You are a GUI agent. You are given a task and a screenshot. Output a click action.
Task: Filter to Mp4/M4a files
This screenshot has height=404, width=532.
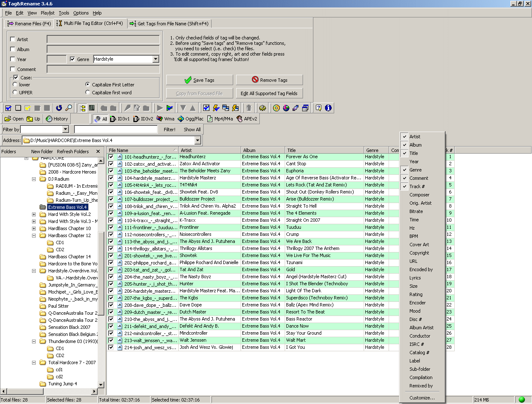pyautogui.click(x=220, y=119)
